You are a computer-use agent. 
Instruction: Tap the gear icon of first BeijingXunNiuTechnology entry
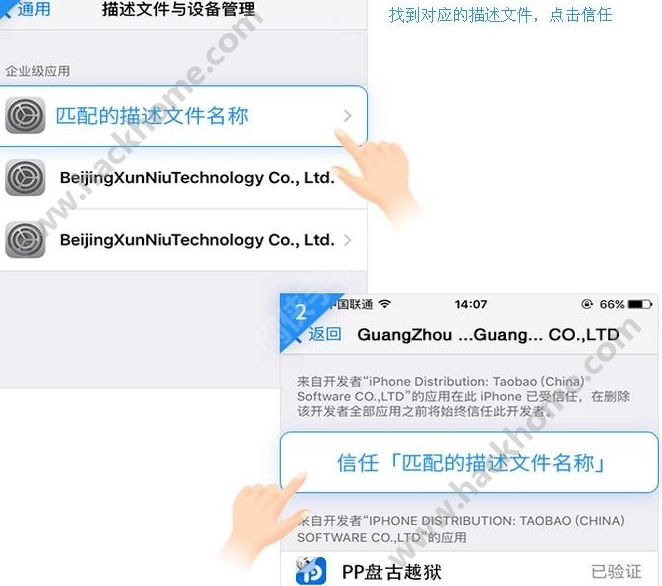[x=25, y=177]
